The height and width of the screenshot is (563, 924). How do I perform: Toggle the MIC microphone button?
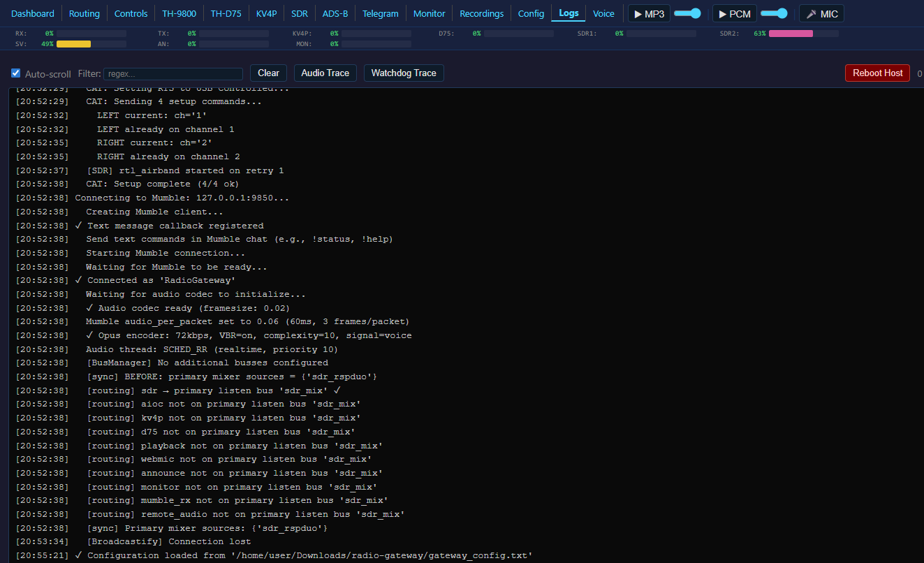click(x=822, y=13)
